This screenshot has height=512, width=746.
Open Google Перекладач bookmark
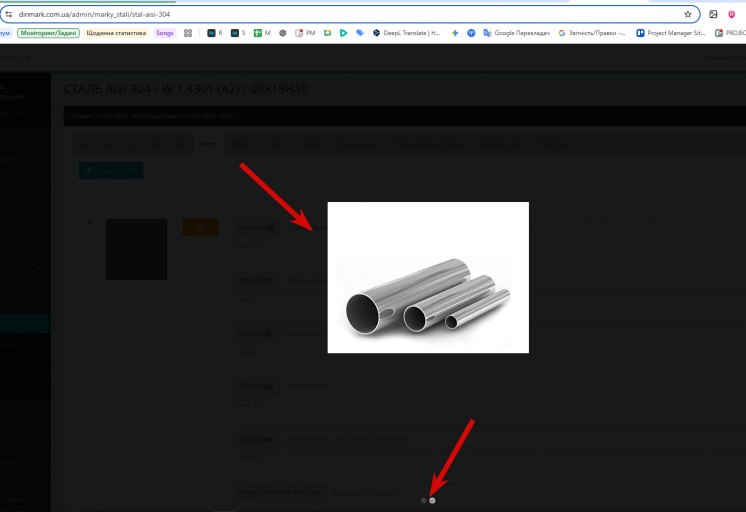[x=517, y=33]
